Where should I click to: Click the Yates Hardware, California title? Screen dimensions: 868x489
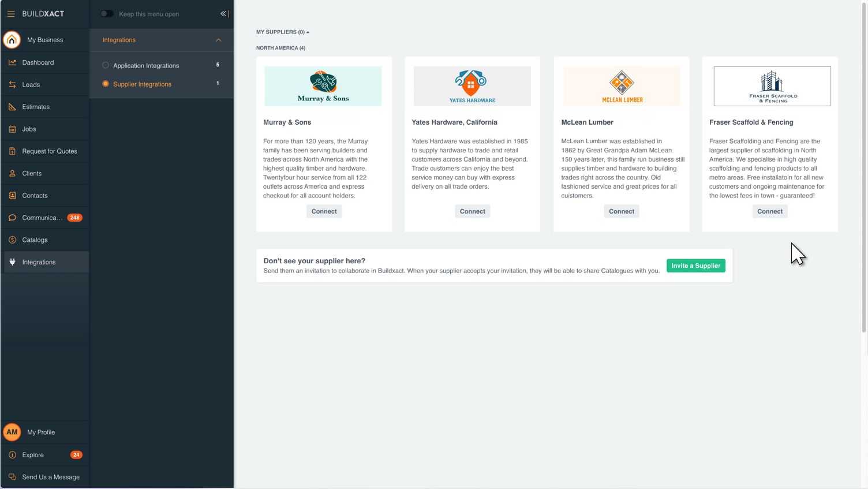point(454,122)
